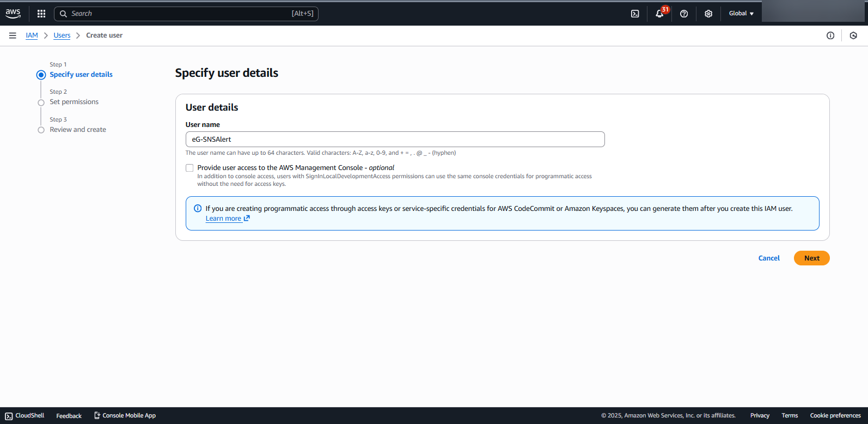Click the hexagon icon at top right

coord(853,35)
